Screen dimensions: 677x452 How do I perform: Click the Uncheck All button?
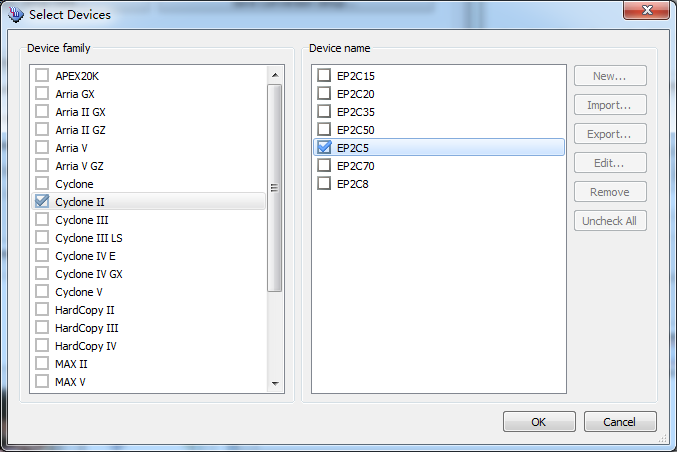[610, 221]
